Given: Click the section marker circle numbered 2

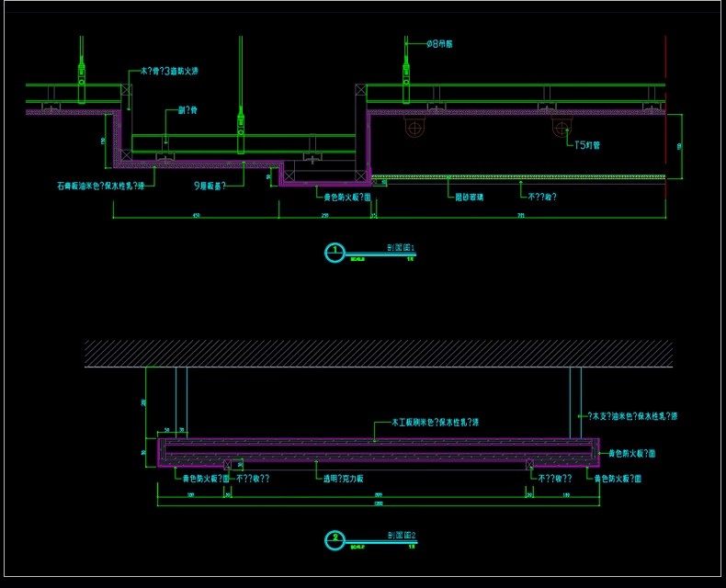Looking at the screenshot, I should (x=335, y=539).
